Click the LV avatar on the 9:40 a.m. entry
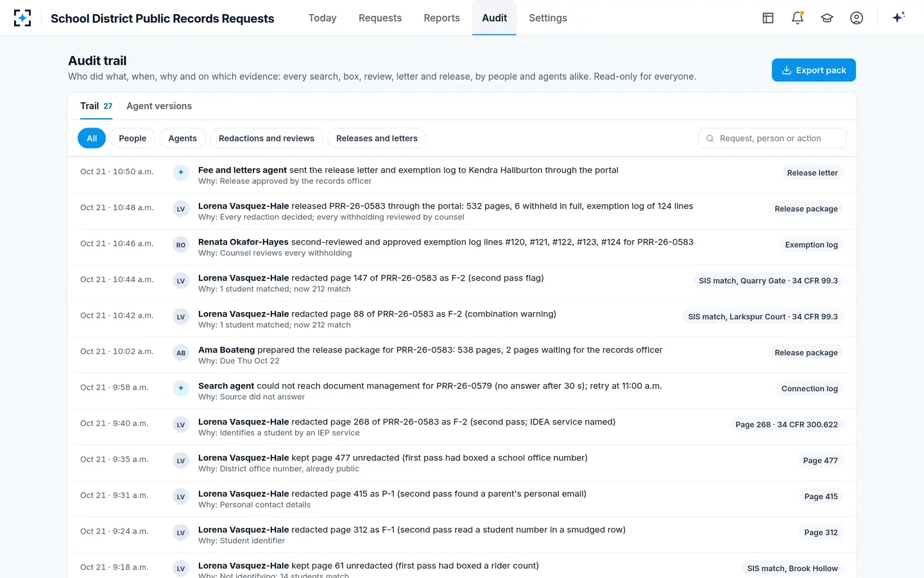 pyautogui.click(x=181, y=425)
